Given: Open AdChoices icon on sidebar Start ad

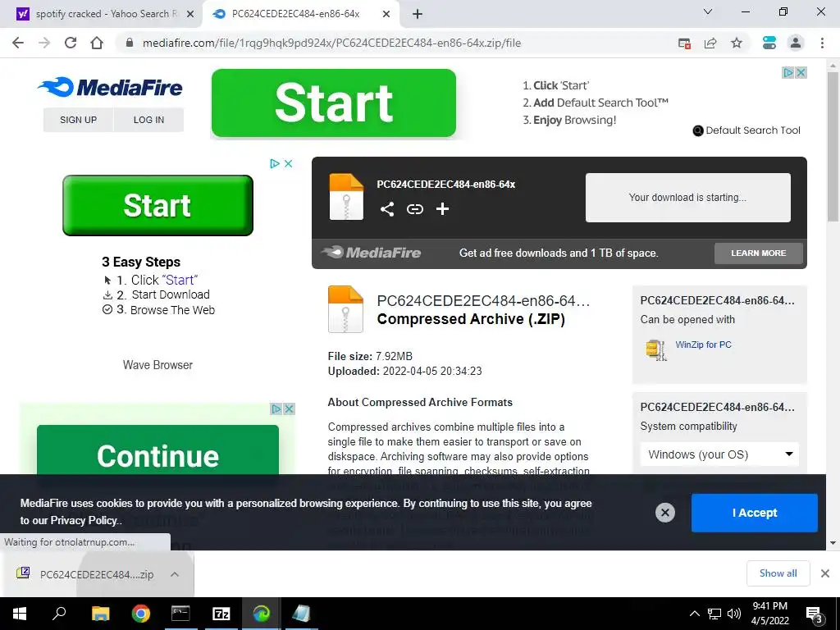Looking at the screenshot, I should [275, 163].
